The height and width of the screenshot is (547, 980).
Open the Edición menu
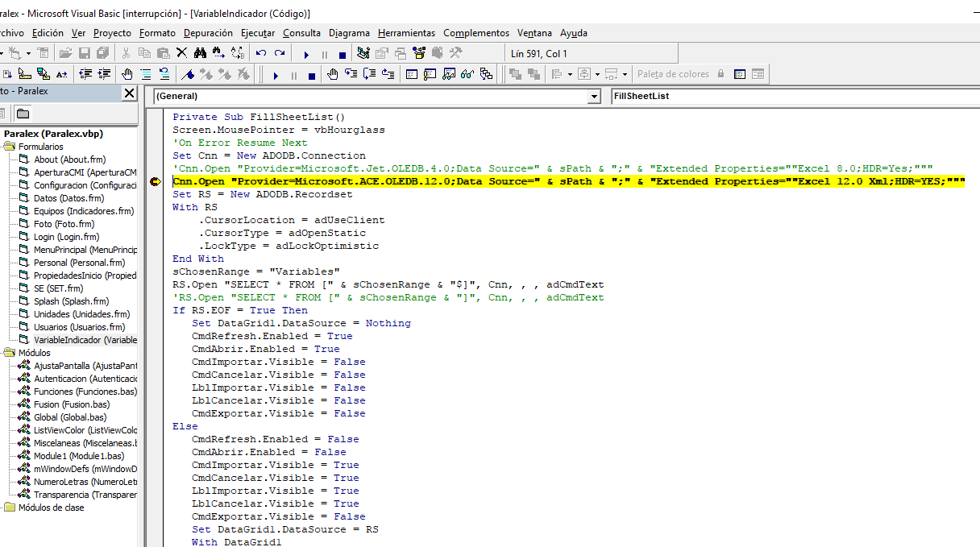pos(48,33)
